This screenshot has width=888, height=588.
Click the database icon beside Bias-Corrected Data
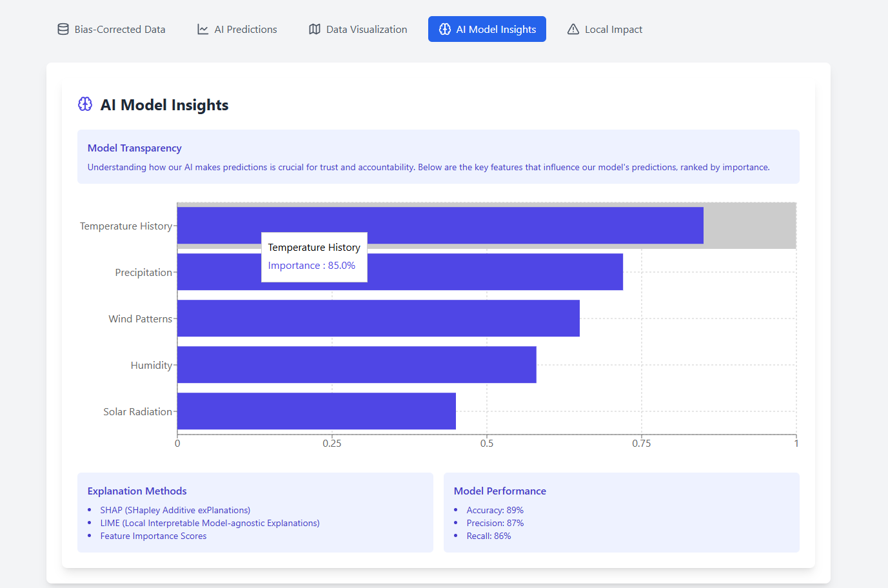tap(63, 29)
